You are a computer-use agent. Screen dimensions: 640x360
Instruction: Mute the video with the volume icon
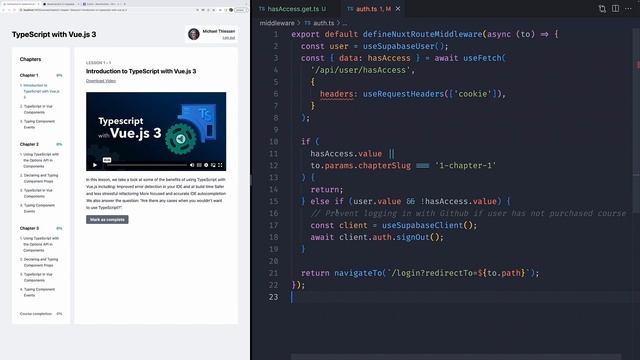pyautogui.click(x=192, y=165)
